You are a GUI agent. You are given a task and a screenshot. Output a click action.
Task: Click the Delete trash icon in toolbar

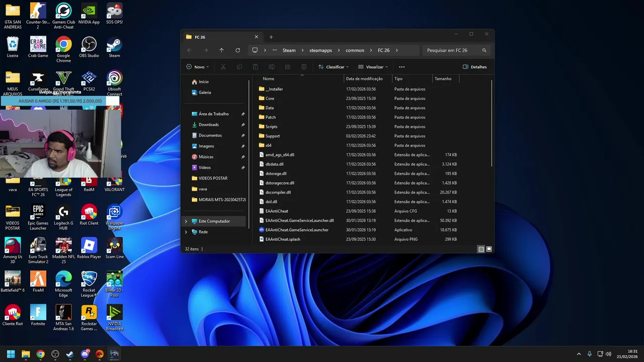[x=304, y=67]
